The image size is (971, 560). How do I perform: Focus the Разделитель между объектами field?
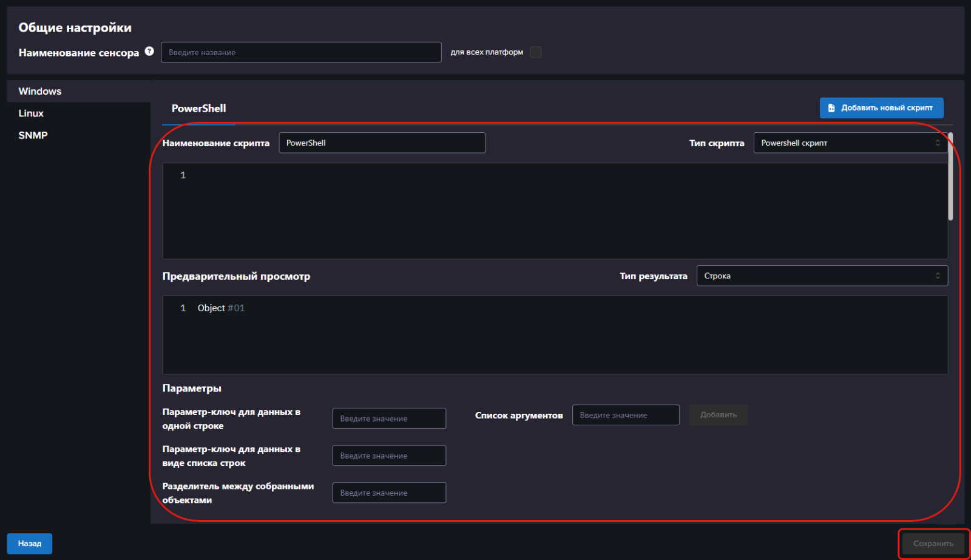[389, 493]
